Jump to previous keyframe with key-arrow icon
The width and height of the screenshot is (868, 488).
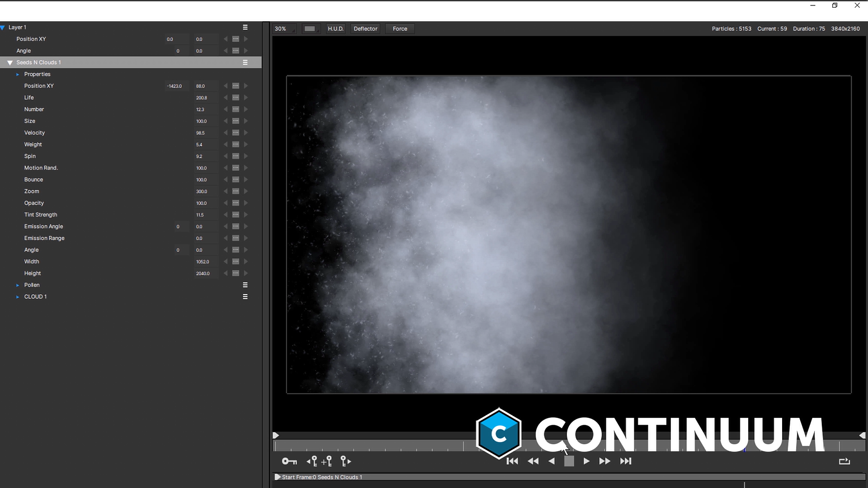click(312, 461)
